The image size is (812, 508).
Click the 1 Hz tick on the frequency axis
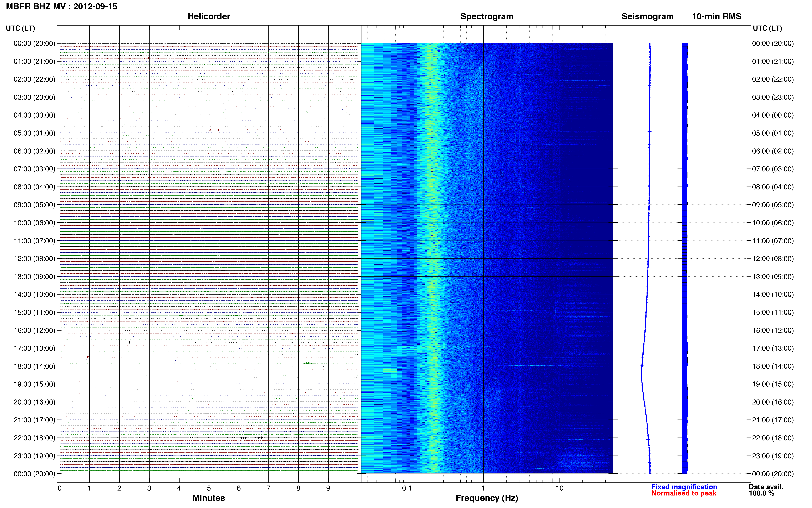[x=483, y=488]
